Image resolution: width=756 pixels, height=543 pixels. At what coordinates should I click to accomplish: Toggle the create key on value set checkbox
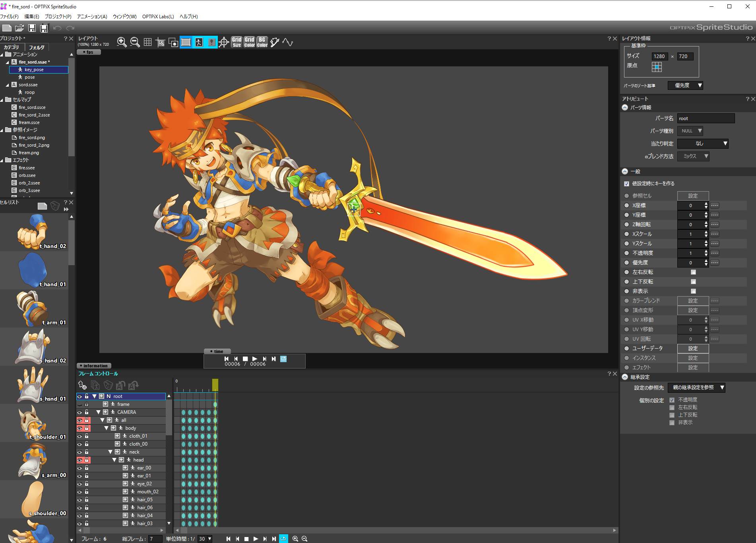click(x=627, y=184)
